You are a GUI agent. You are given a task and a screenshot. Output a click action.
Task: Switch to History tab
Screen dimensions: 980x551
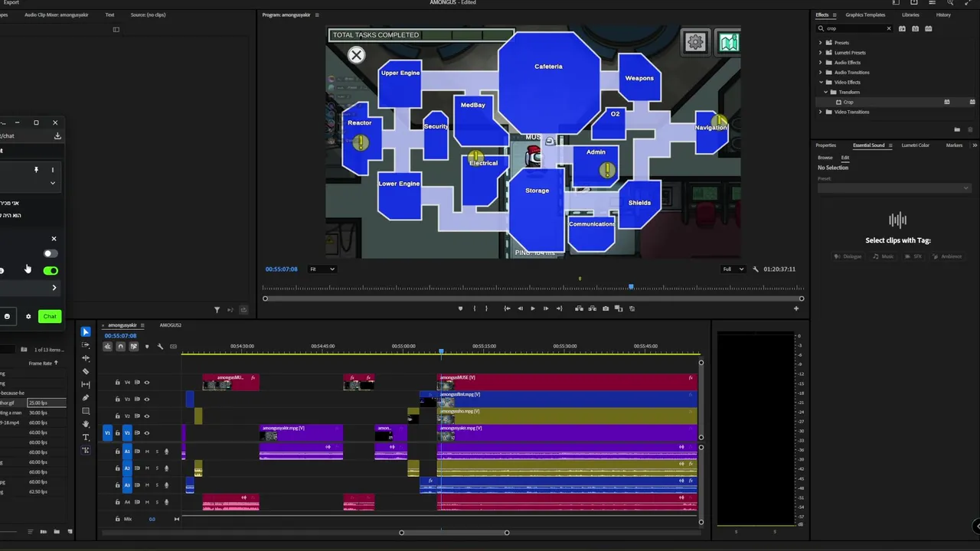(x=943, y=15)
